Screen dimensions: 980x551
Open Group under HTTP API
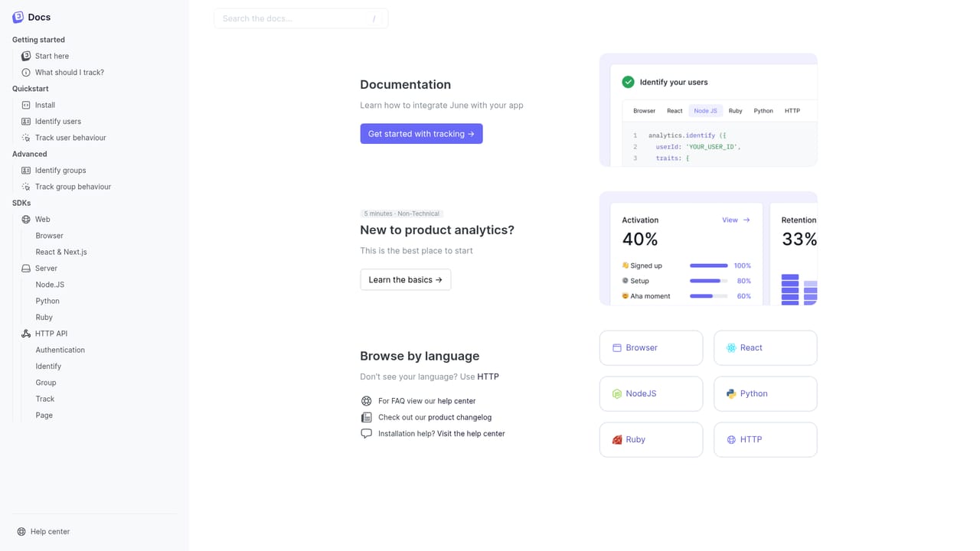click(46, 383)
